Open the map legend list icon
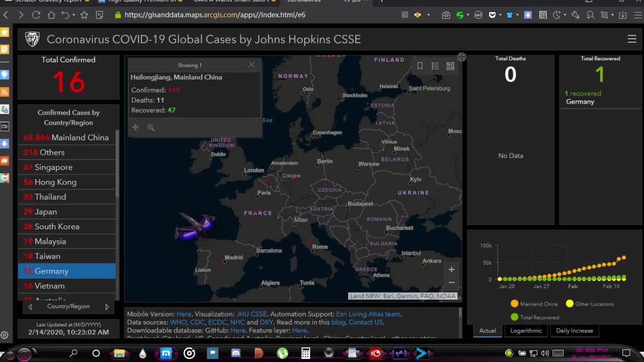This screenshot has height=362, width=644. tap(435, 66)
